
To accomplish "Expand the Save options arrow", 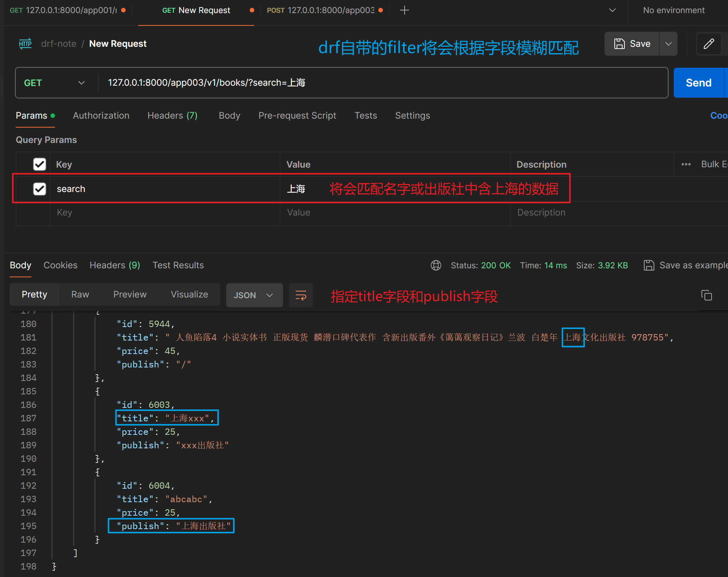I will click(668, 44).
